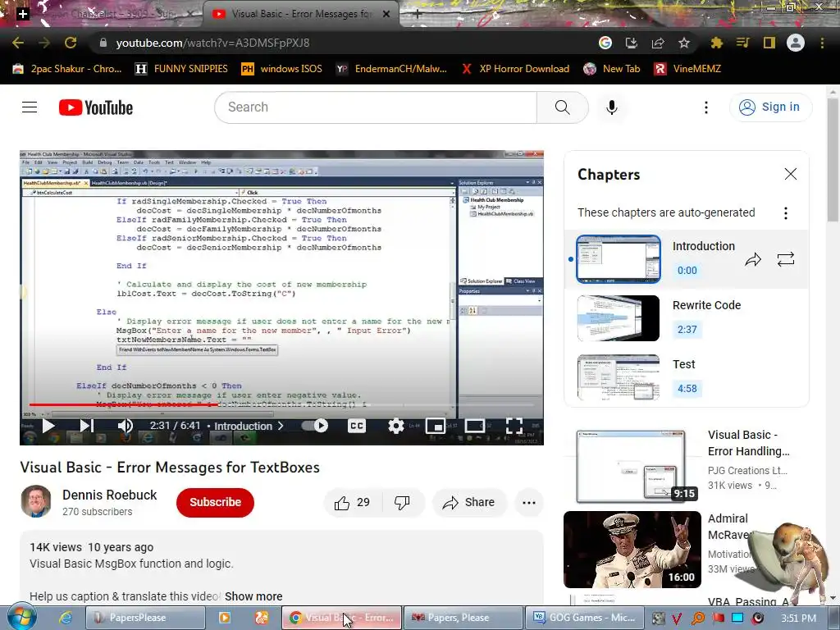Open video player settings gear
This screenshot has height=630, width=840.
tap(396, 426)
